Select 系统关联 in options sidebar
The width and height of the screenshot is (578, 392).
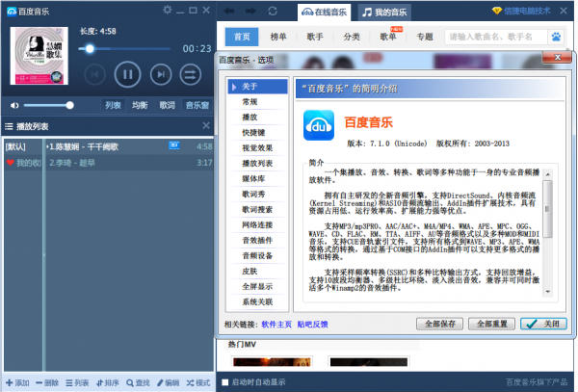point(257,301)
